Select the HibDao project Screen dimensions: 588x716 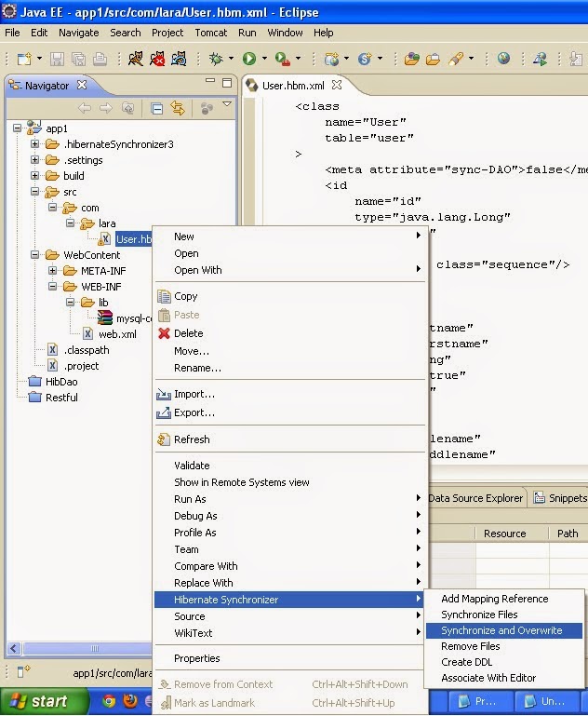click(61, 382)
